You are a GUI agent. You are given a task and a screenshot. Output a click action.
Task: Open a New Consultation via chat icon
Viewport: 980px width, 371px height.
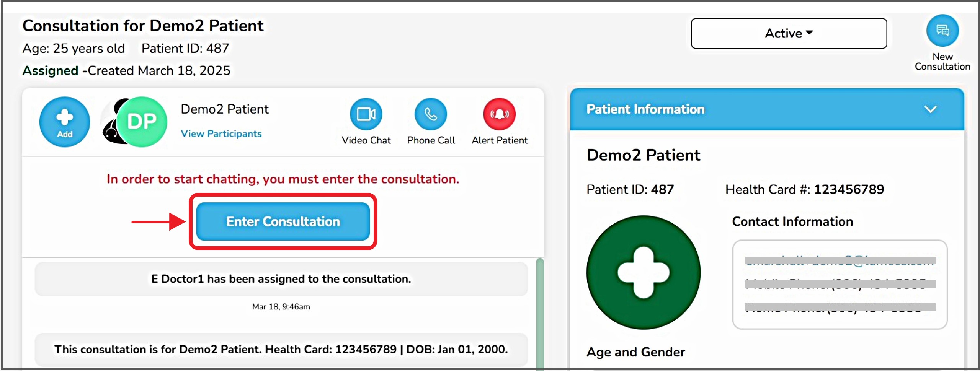[942, 31]
